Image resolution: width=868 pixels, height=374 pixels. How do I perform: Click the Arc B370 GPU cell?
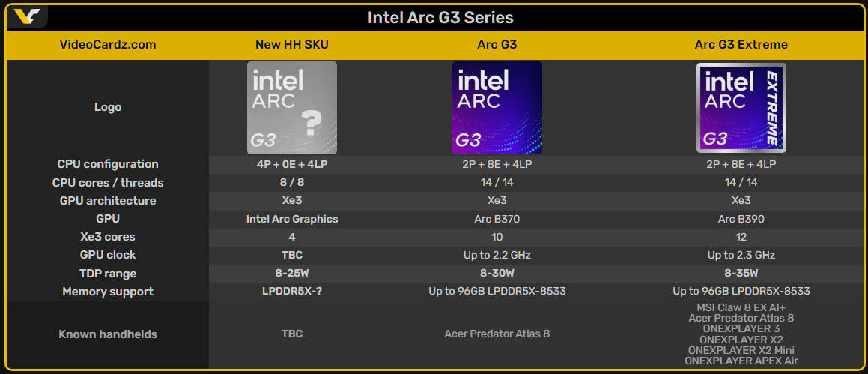497,220
